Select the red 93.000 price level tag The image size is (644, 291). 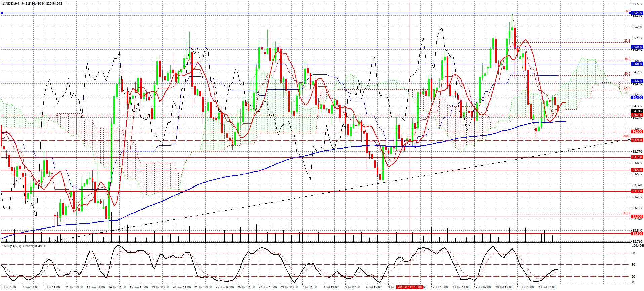tap(637, 216)
